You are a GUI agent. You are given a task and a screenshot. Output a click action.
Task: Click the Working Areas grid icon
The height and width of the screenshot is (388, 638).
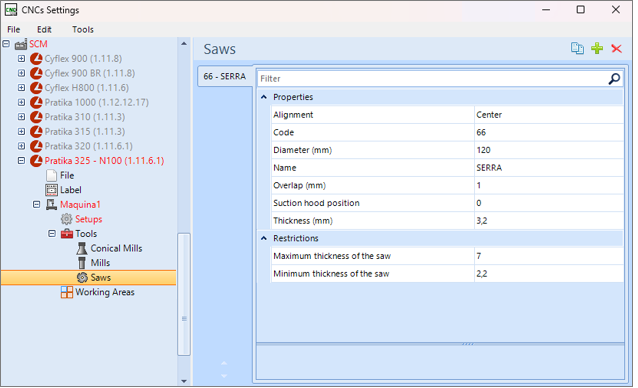click(67, 292)
